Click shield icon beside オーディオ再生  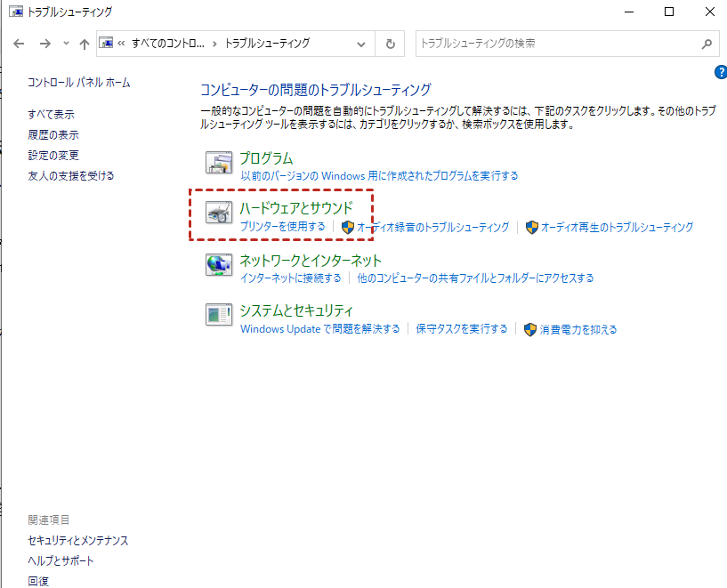click(x=532, y=227)
